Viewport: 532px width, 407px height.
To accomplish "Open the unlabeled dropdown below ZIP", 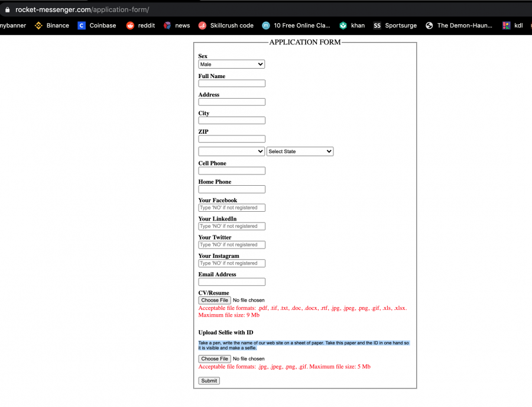I will 231,151.
